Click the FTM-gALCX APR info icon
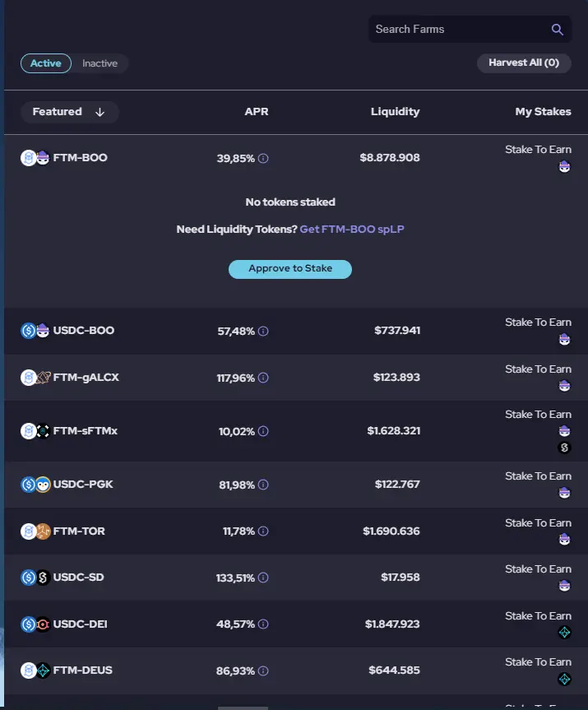The width and height of the screenshot is (588, 710). click(x=263, y=378)
